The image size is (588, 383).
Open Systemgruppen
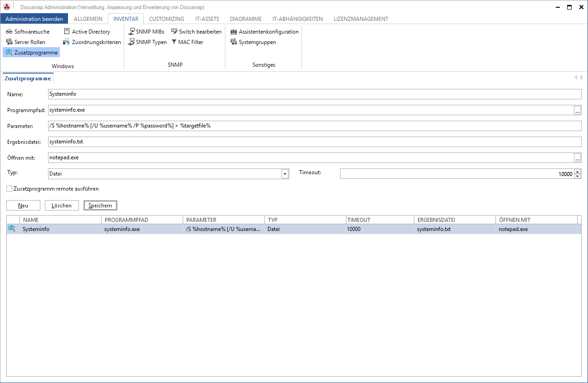pyautogui.click(x=253, y=42)
